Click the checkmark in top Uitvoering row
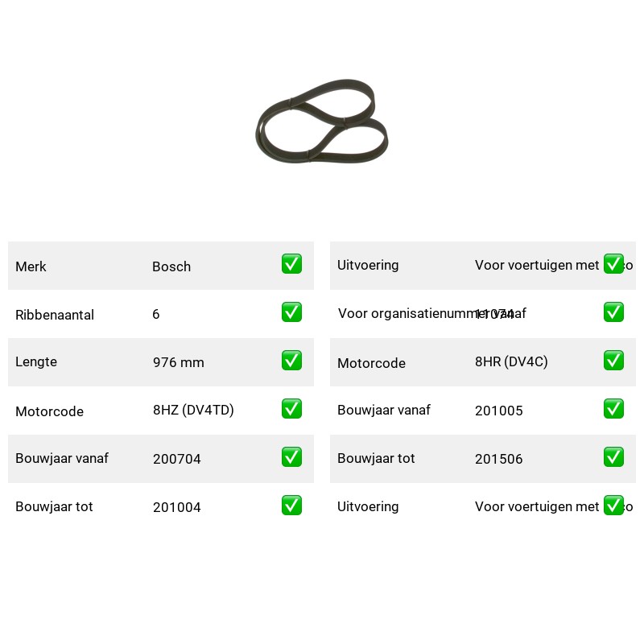The width and height of the screenshot is (644, 644). coord(613,264)
